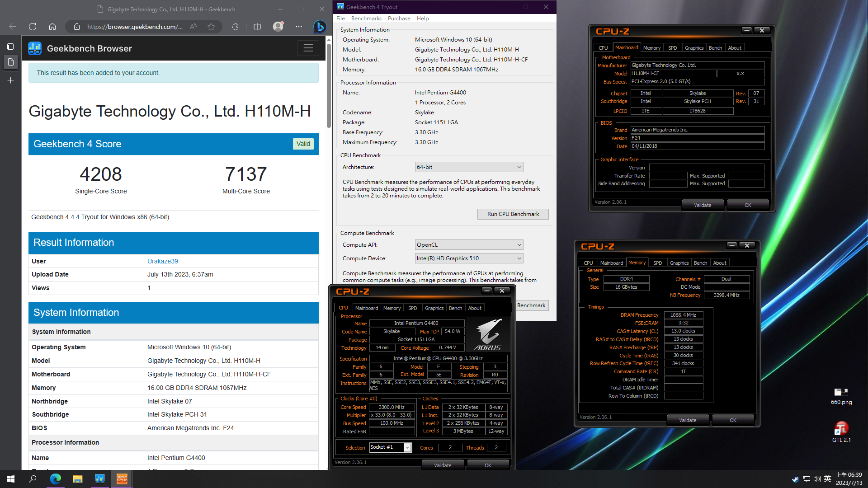Viewport: 868px width, 488px height.
Task: Expand the Compute API OpenCL dropdown
Action: [469, 245]
